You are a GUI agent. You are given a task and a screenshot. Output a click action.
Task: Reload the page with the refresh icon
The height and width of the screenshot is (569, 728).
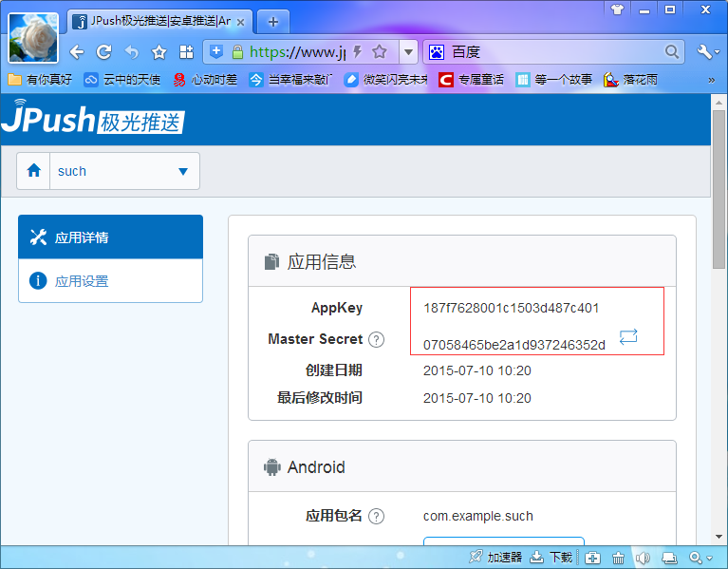tap(104, 52)
